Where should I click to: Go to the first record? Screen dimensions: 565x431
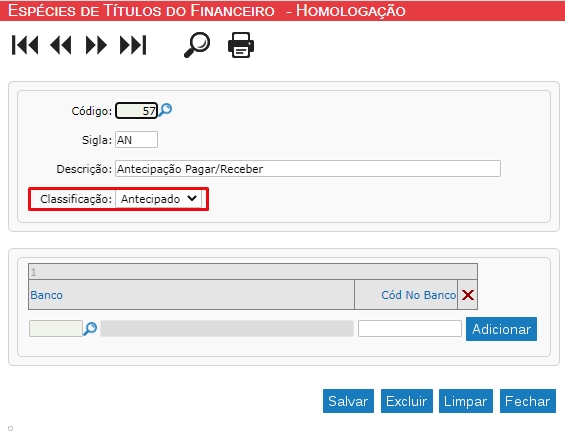coord(25,45)
